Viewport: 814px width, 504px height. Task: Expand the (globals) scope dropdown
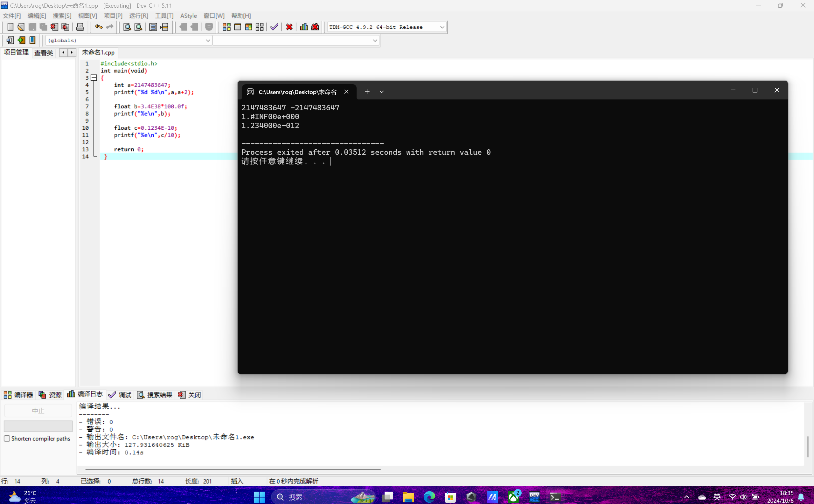point(207,40)
